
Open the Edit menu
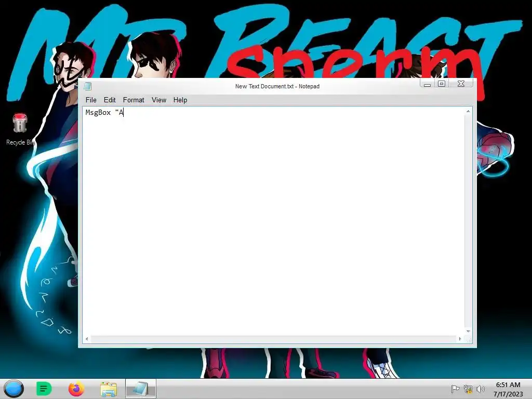110,100
